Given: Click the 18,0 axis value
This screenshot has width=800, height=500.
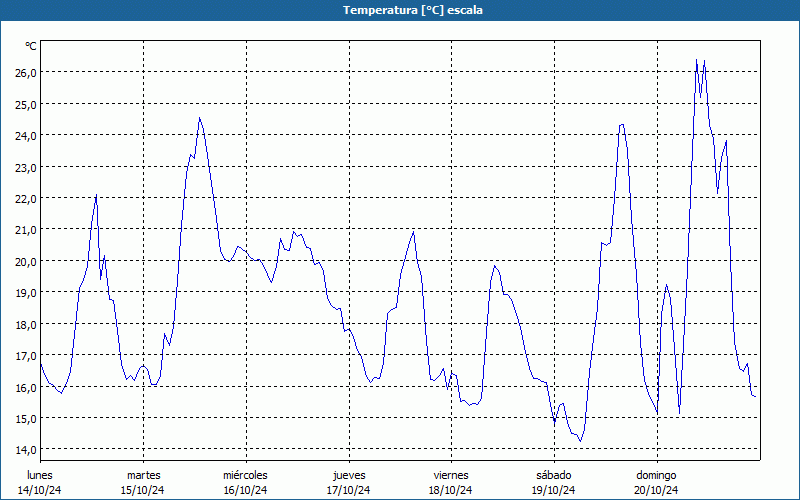Looking at the screenshot, I should [26, 324].
